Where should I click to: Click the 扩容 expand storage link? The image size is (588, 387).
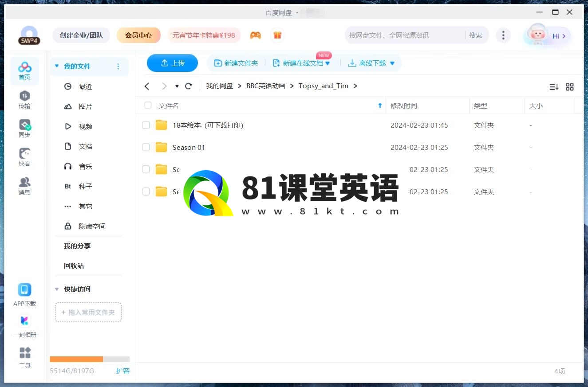[123, 371]
